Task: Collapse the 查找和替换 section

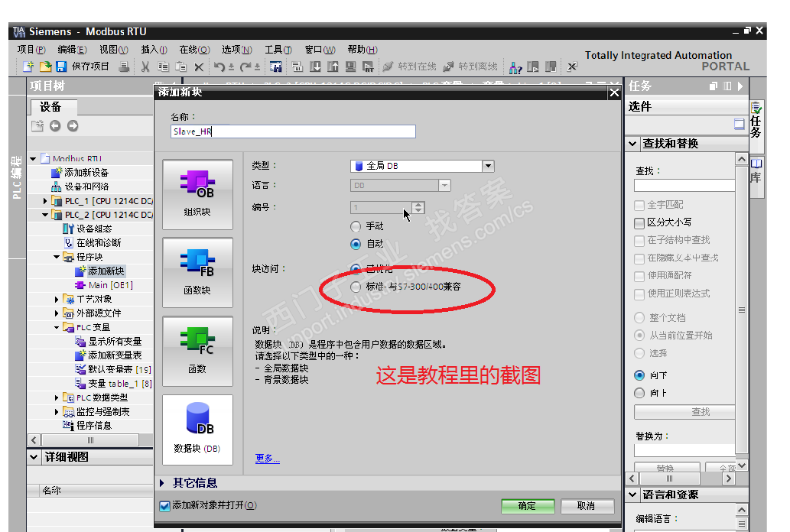Action: [x=632, y=144]
